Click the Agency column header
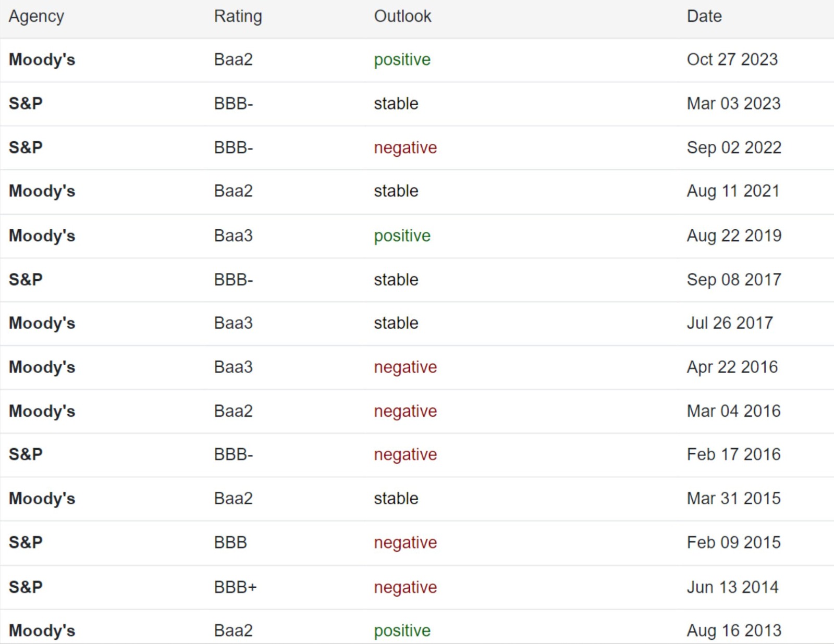The height and width of the screenshot is (644, 834). point(36,17)
